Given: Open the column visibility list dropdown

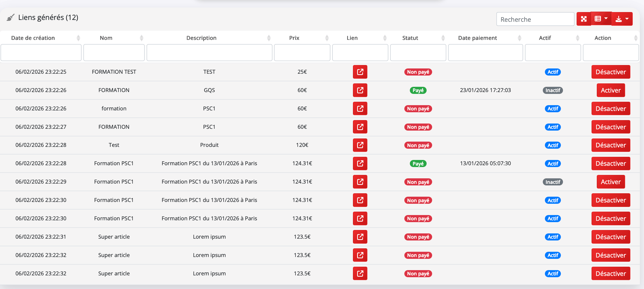Looking at the screenshot, I should click(x=601, y=19).
